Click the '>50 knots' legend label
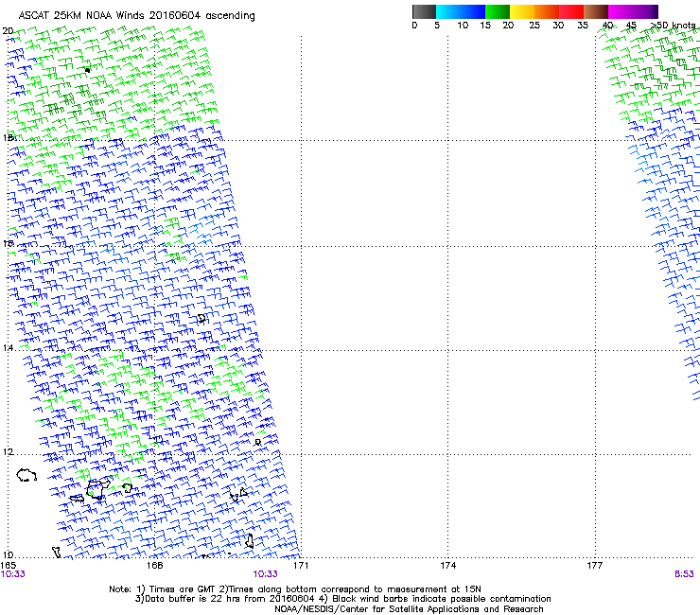 click(x=674, y=25)
